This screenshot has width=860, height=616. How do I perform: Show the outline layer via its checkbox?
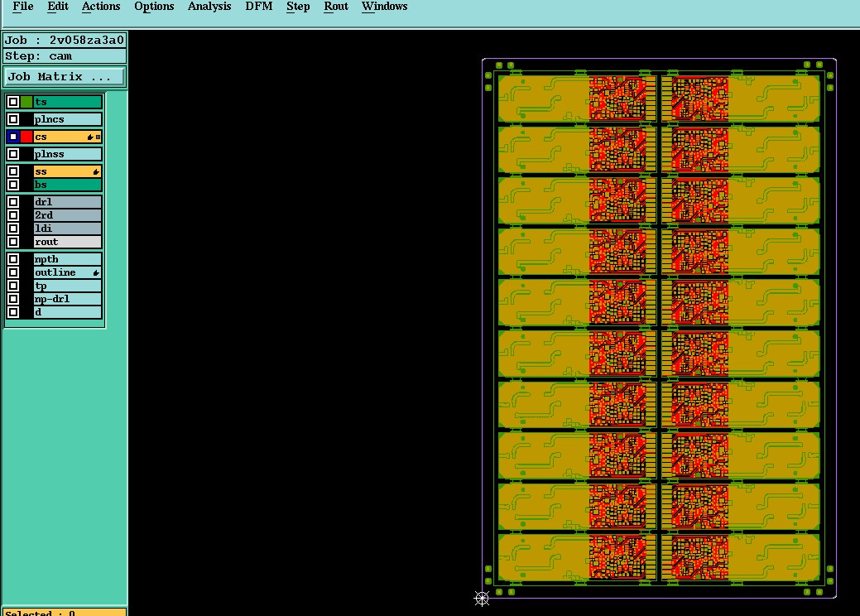tap(13, 272)
